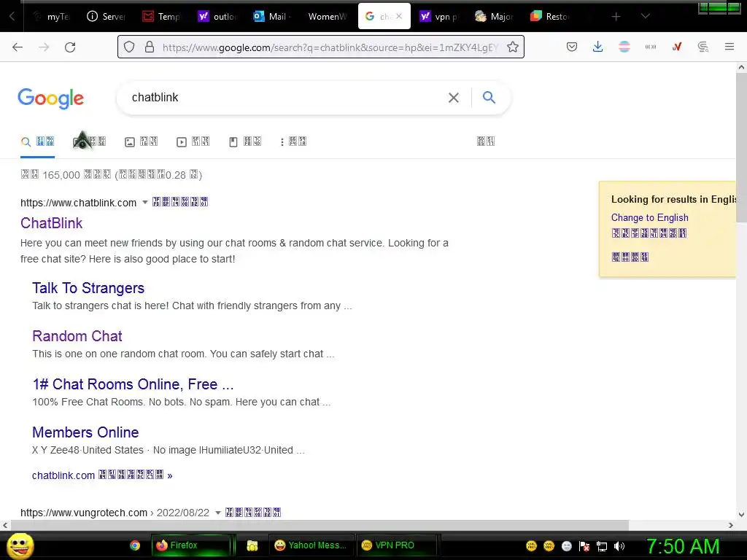This screenshot has width=747, height=560.
Task: Switch to the myTe browser tab
Action: [x=52, y=16]
